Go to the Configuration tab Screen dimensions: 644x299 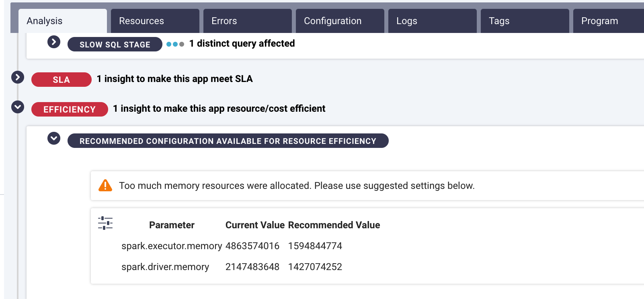pos(340,21)
